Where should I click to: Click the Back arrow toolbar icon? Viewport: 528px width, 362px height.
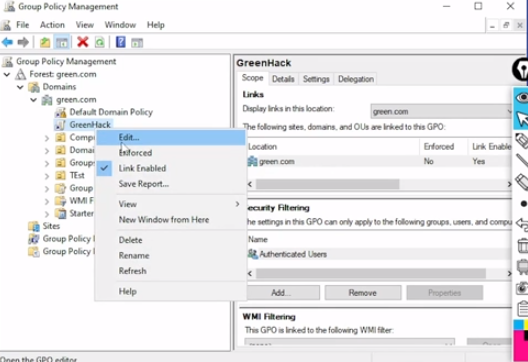click(x=7, y=42)
